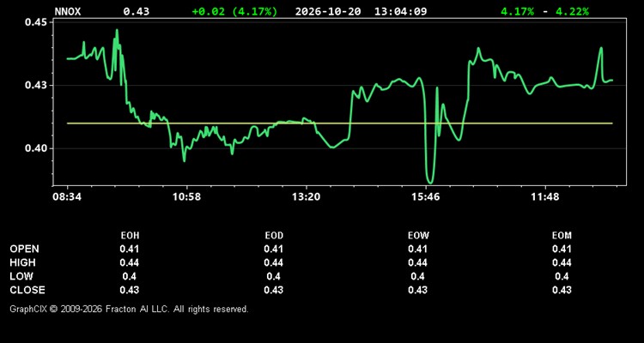Click the EOM column header
The height and width of the screenshot is (343, 644).
tap(562, 236)
